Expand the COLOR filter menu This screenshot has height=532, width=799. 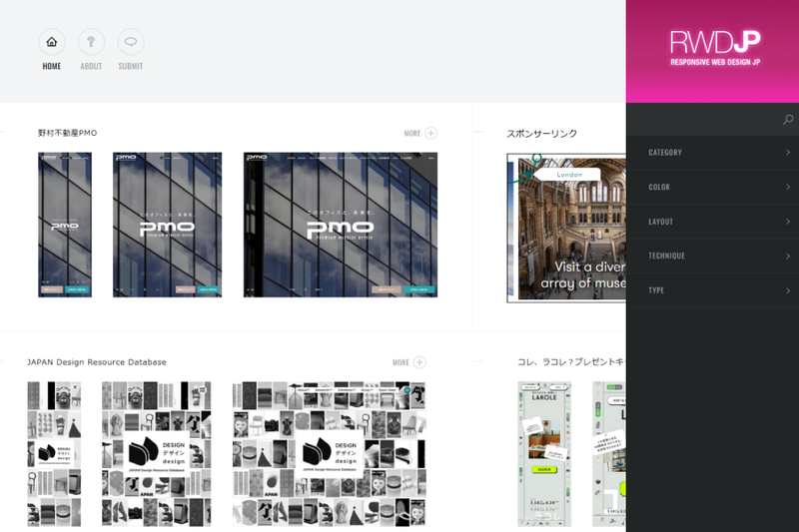(719, 188)
